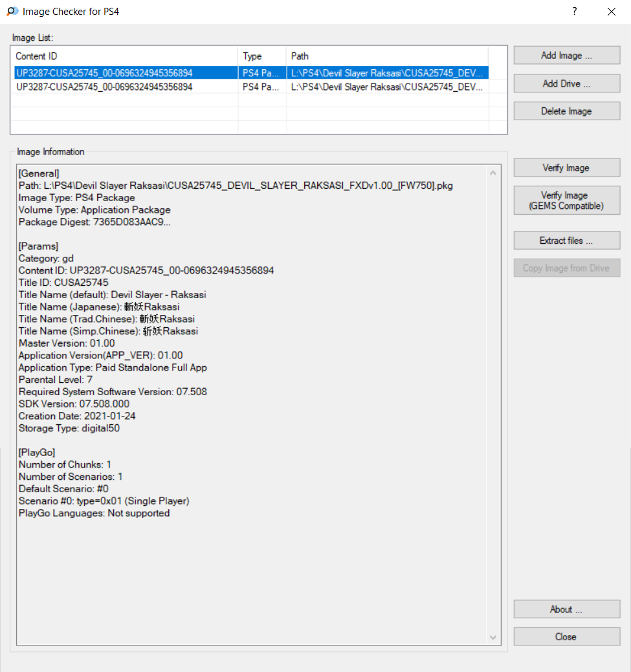
Task: Sort by the Path column header
Action: click(387, 56)
